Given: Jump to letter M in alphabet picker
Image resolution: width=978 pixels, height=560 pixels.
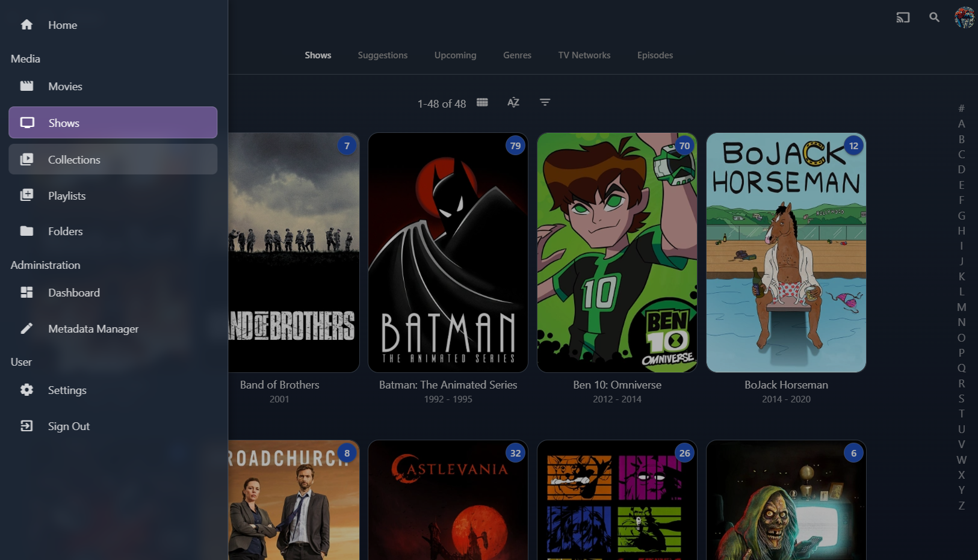Looking at the screenshot, I should tap(961, 307).
